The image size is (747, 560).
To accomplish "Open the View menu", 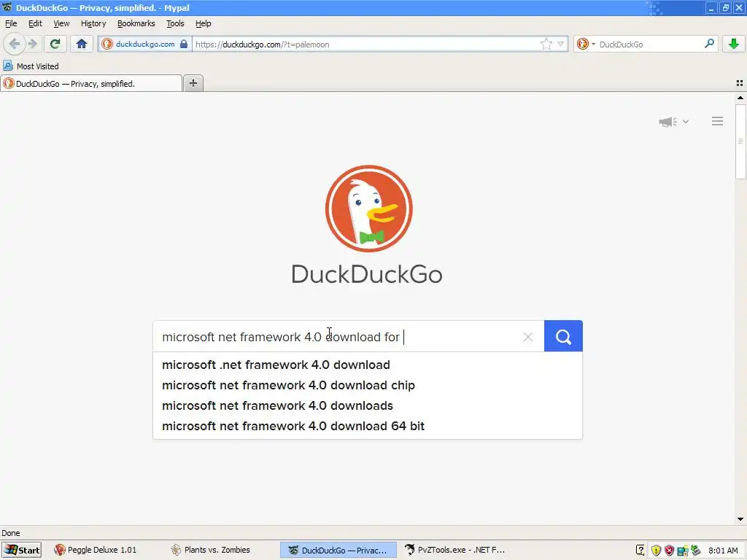I will click(61, 23).
